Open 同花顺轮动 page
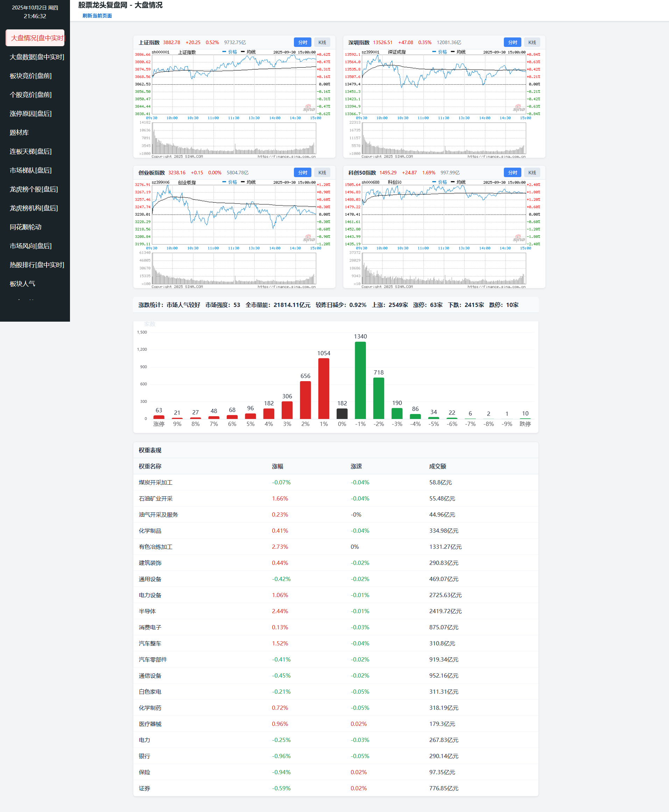 pos(26,227)
